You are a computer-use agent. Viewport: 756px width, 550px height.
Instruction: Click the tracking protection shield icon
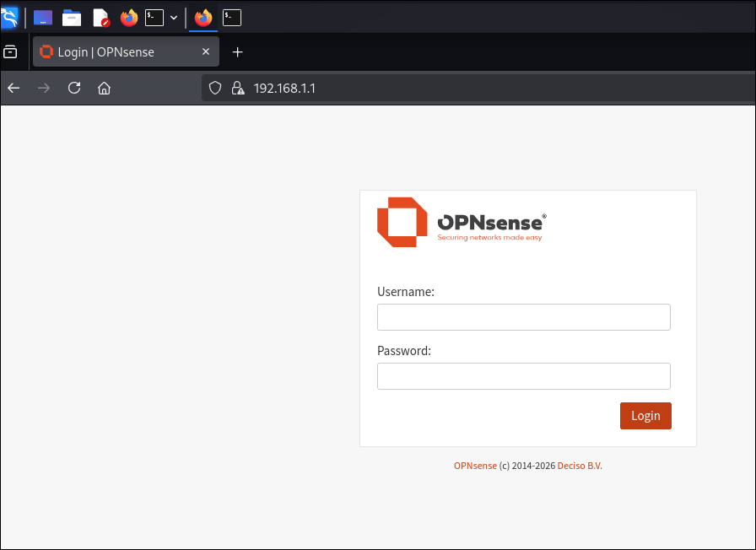pyautogui.click(x=215, y=89)
